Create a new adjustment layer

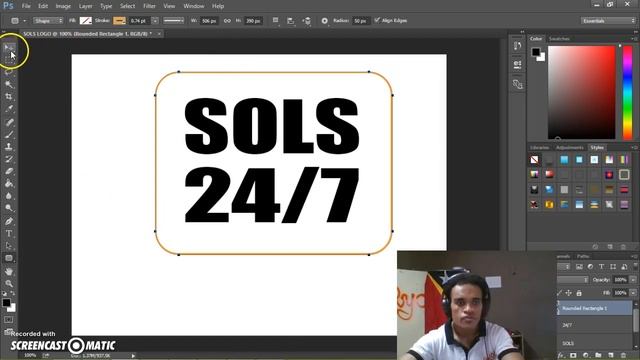[586, 356]
